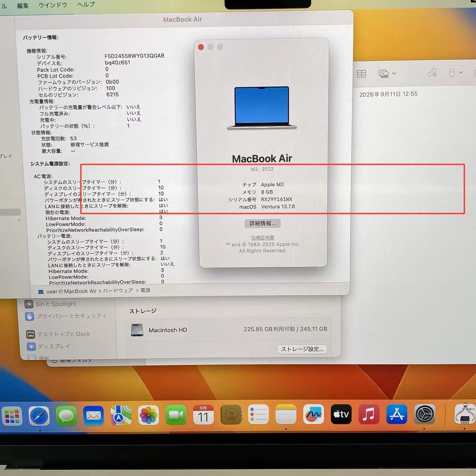Click the システム電源設定 heading

(x=50, y=164)
